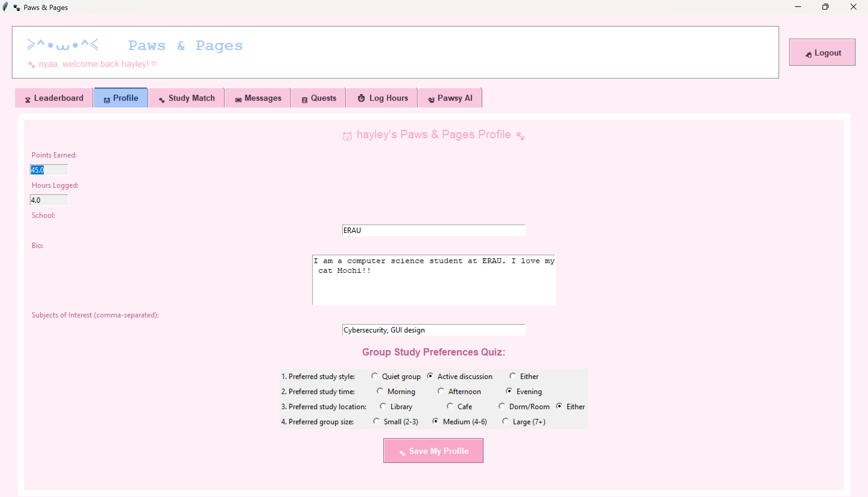Image resolution: width=868 pixels, height=497 pixels.
Task: Click the cat emoticon logo in header
Action: (x=63, y=45)
